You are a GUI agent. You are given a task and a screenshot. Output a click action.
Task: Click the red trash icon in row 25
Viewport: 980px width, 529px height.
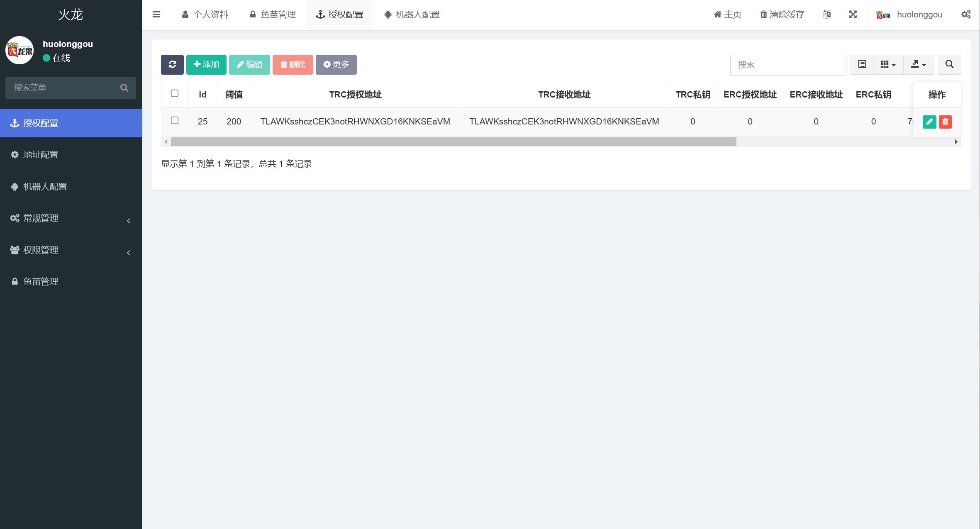[x=945, y=122]
